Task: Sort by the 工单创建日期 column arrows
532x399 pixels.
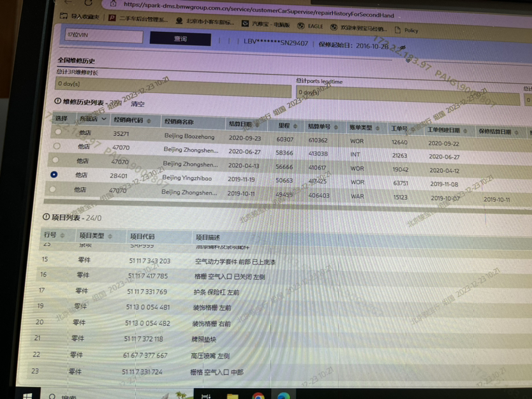Action: [466, 131]
